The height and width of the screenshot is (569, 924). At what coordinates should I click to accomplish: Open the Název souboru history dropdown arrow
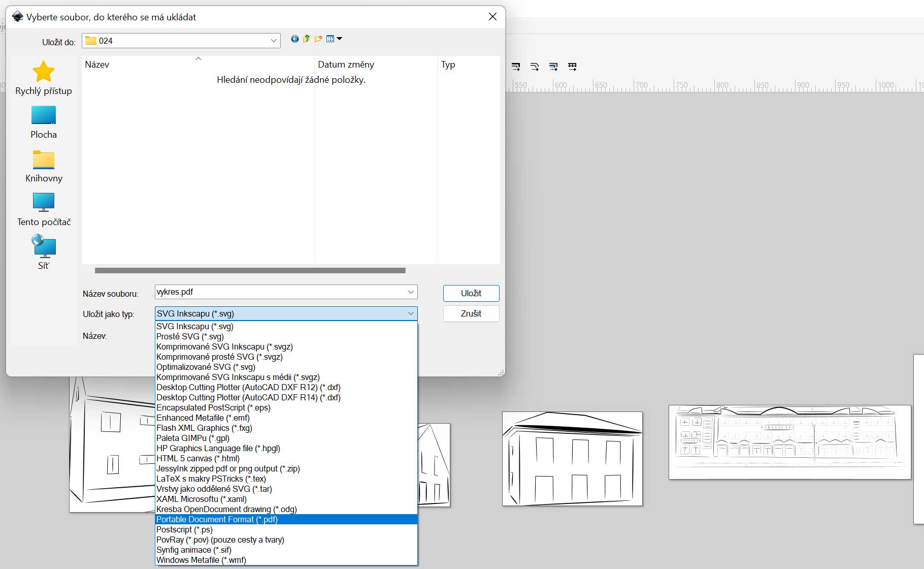click(410, 292)
